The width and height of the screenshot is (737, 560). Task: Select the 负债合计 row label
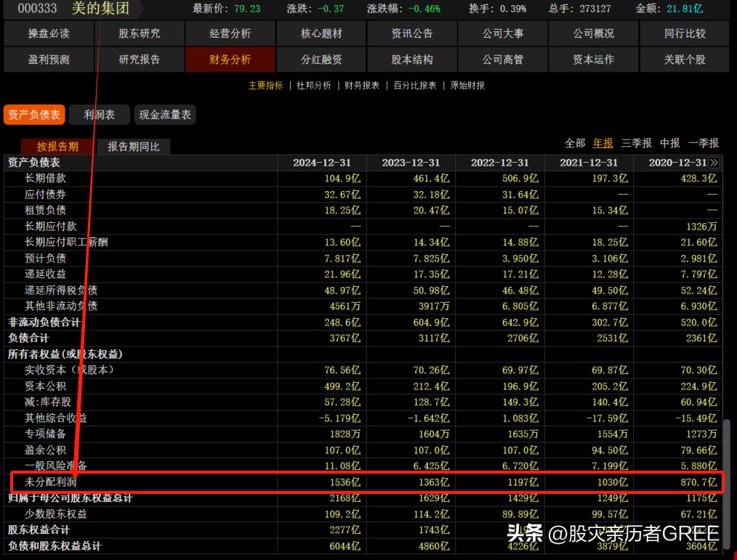[28, 338]
